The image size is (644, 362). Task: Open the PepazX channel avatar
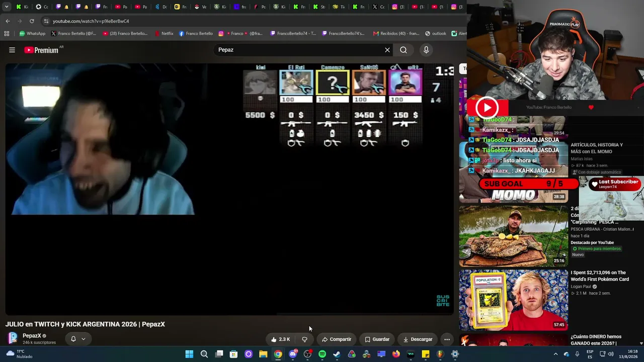pos(13,338)
